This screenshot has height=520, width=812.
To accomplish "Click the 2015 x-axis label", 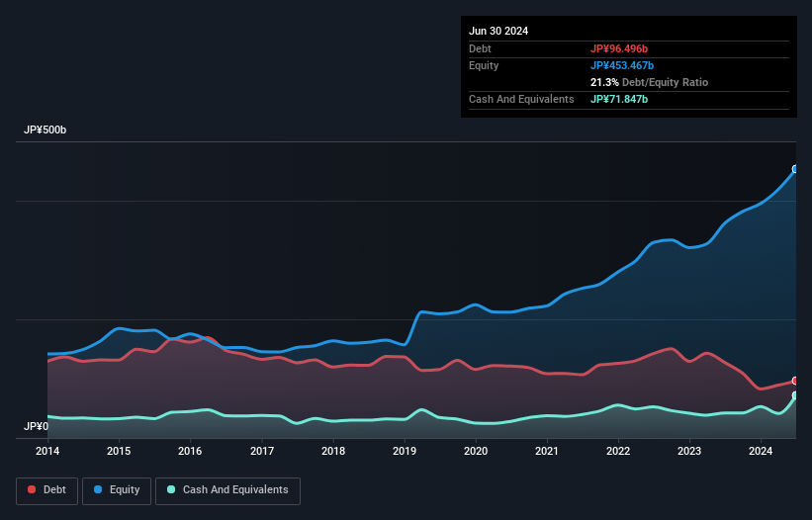I will click(x=119, y=451).
